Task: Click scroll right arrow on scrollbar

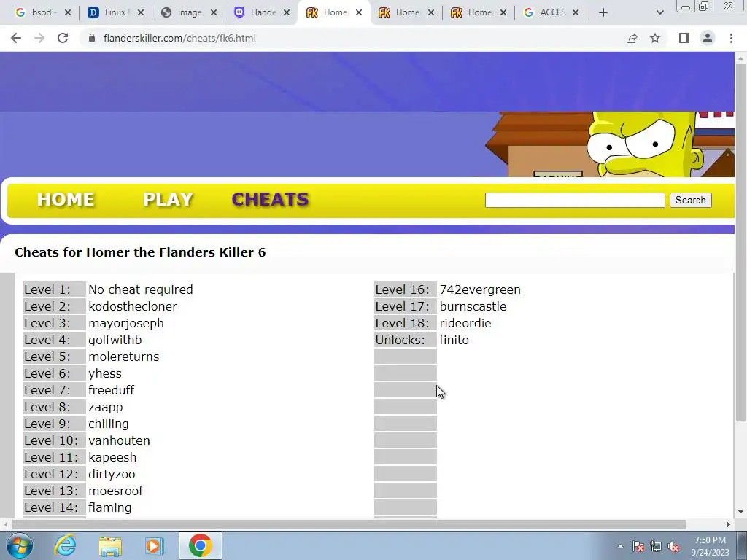Action: (x=729, y=524)
